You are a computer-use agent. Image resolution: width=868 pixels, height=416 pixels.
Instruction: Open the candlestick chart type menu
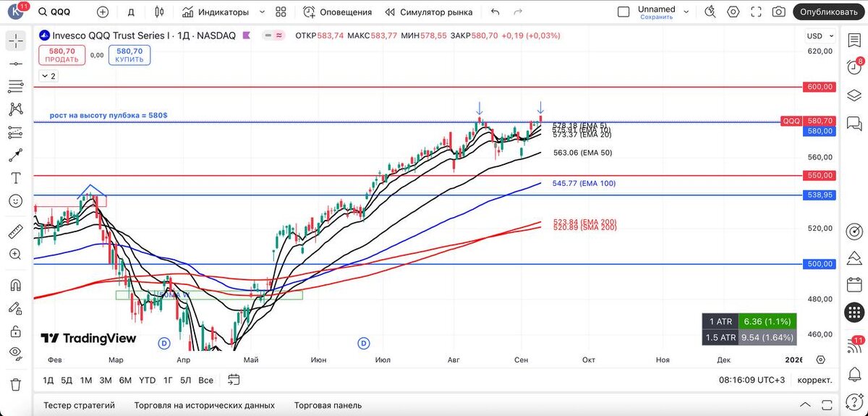click(160, 12)
